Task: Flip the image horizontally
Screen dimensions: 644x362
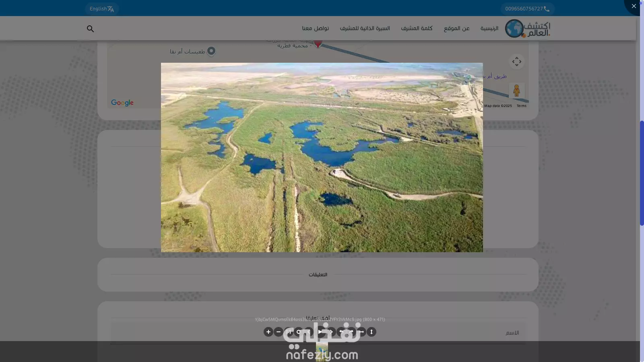Action: pos(361,332)
